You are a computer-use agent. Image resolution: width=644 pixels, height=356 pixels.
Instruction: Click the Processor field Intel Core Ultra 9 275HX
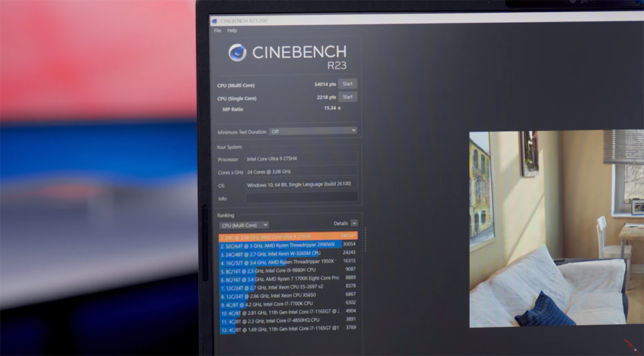[301, 159]
